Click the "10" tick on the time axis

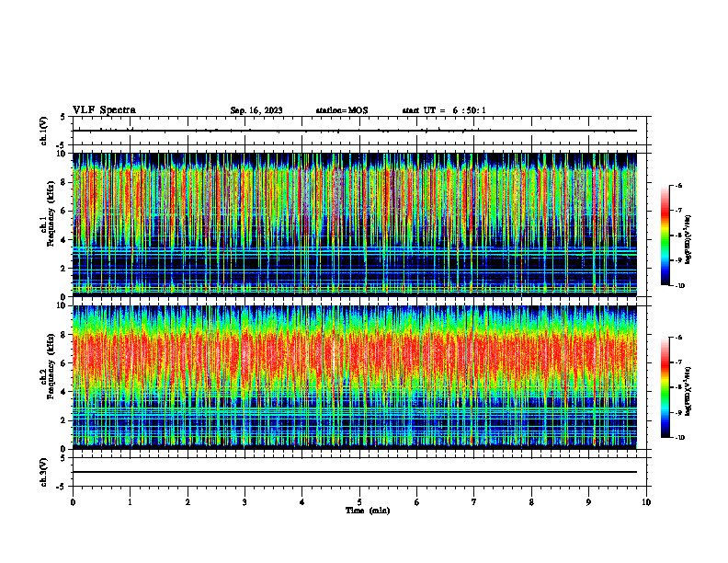point(646,502)
